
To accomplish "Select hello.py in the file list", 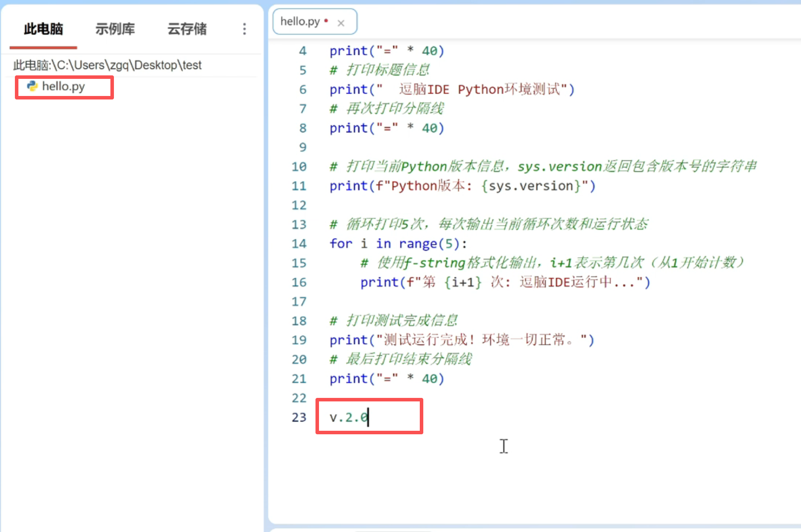I will [x=64, y=86].
